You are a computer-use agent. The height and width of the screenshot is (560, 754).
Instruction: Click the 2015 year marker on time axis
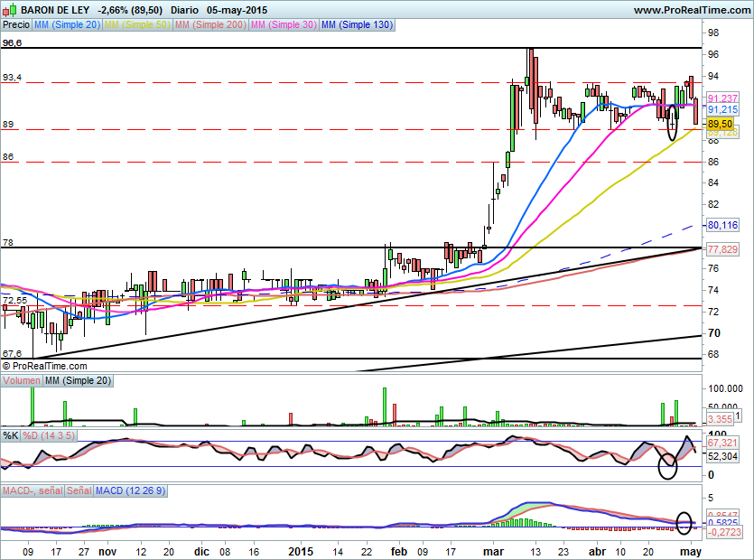point(300,551)
